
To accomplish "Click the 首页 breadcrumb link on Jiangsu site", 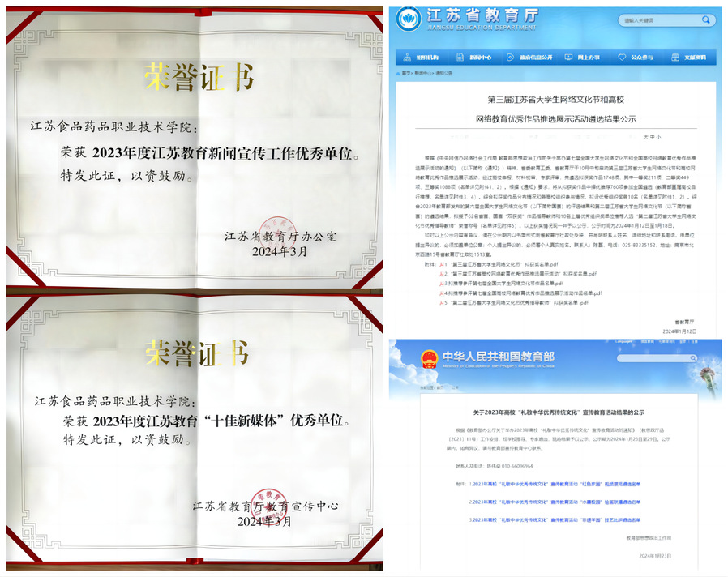I will coord(406,73).
